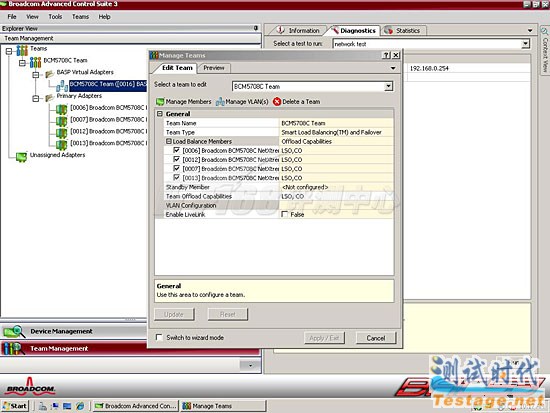The width and height of the screenshot is (550, 413).
Task: Click the Information tab icon
Action: pyautogui.click(x=280, y=30)
